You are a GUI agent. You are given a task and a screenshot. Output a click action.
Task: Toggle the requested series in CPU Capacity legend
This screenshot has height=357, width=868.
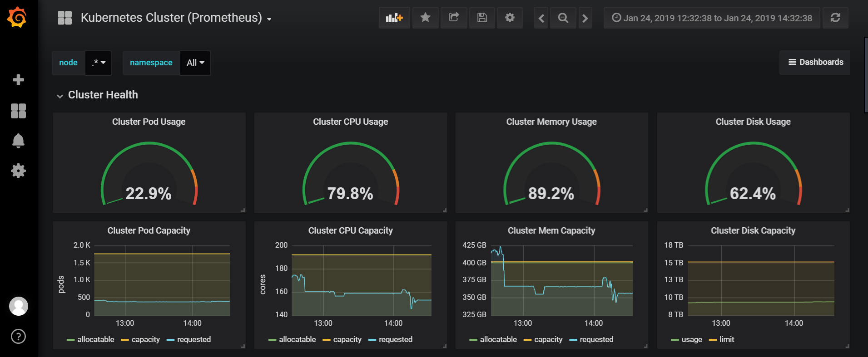tap(395, 339)
